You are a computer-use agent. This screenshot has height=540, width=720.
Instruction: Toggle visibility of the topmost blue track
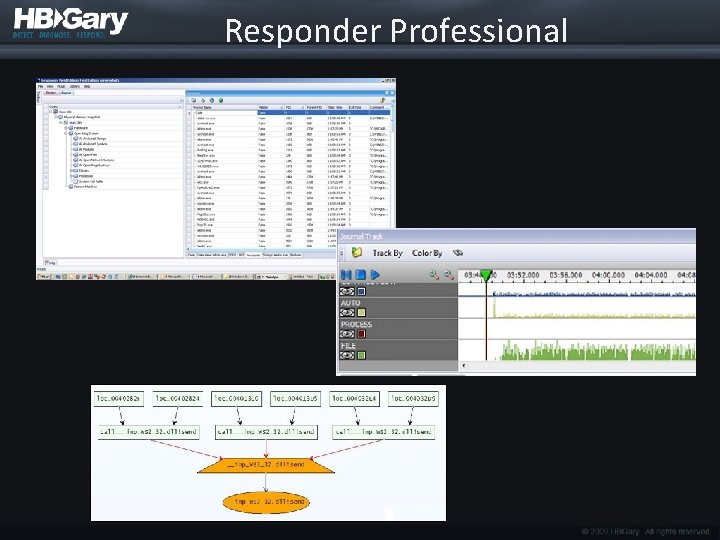pyautogui.click(x=347, y=291)
